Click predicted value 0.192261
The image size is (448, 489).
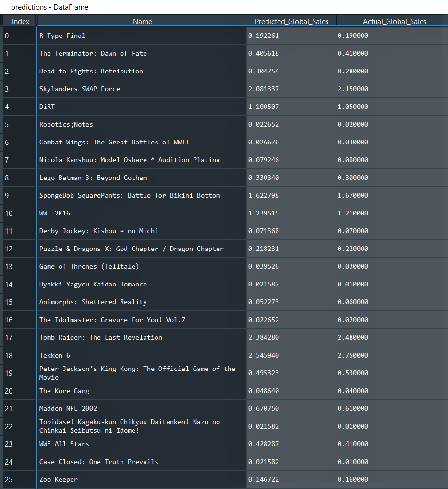click(291, 36)
